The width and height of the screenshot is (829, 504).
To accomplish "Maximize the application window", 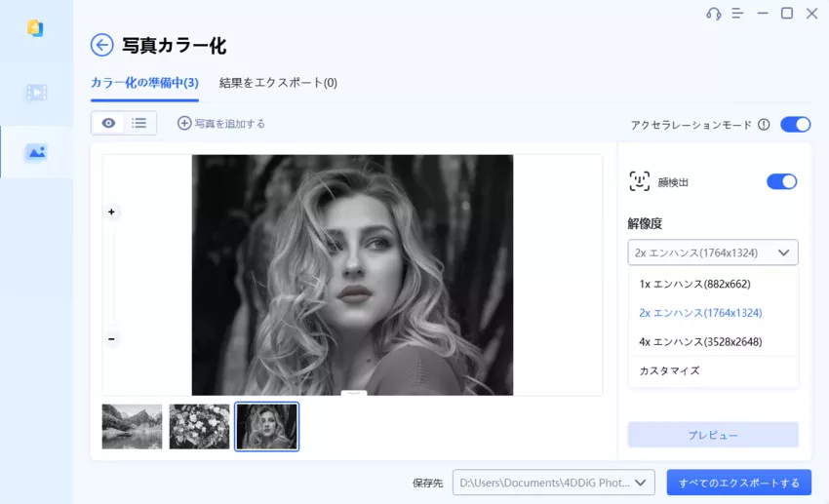I will (x=787, y=14).
